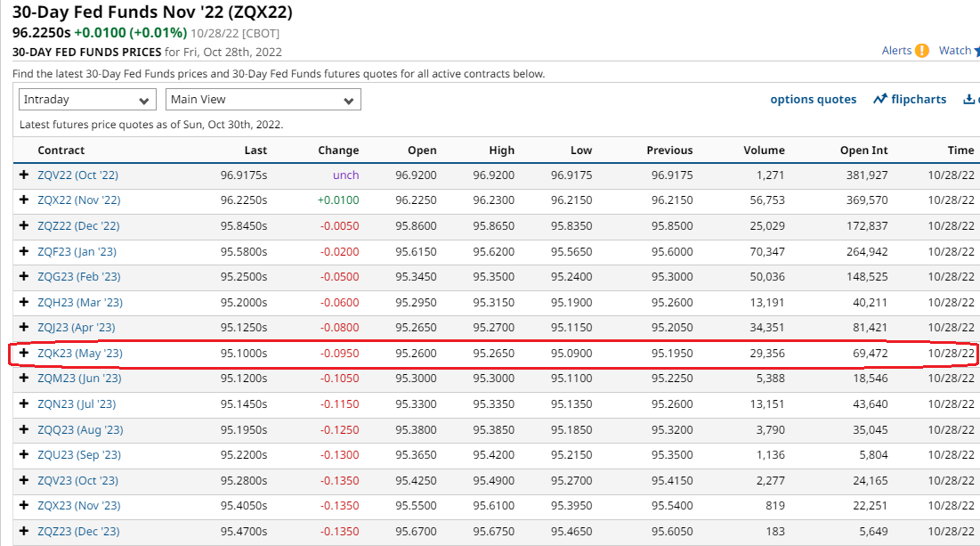The width and height of the screenshot is (980, 546).
Task: Open the Main View dropdown
Action: point(263,100)
